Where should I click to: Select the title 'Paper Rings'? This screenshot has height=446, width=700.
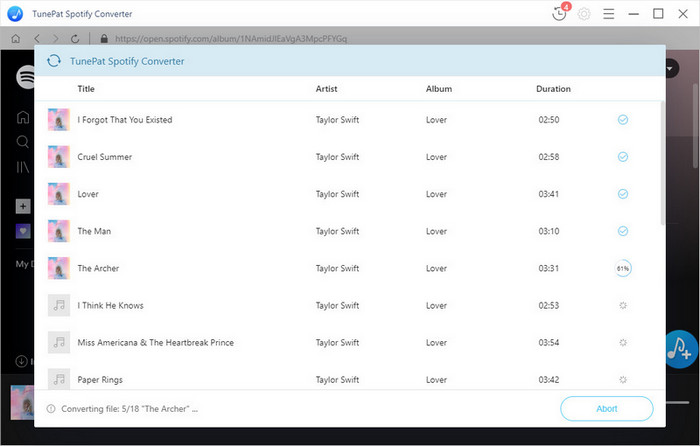(100, 380)
